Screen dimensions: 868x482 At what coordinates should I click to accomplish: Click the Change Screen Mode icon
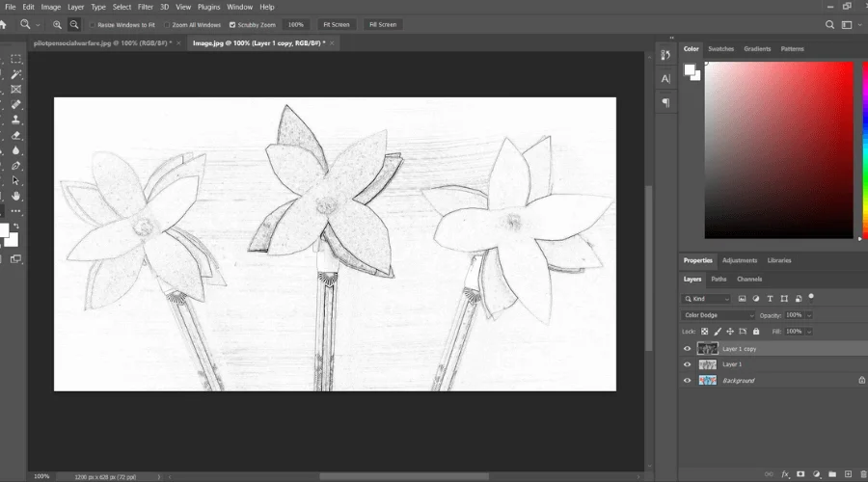[16, 259]
